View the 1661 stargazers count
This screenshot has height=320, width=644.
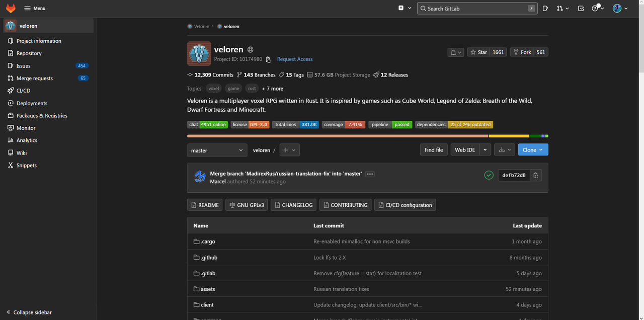[498, 52]
